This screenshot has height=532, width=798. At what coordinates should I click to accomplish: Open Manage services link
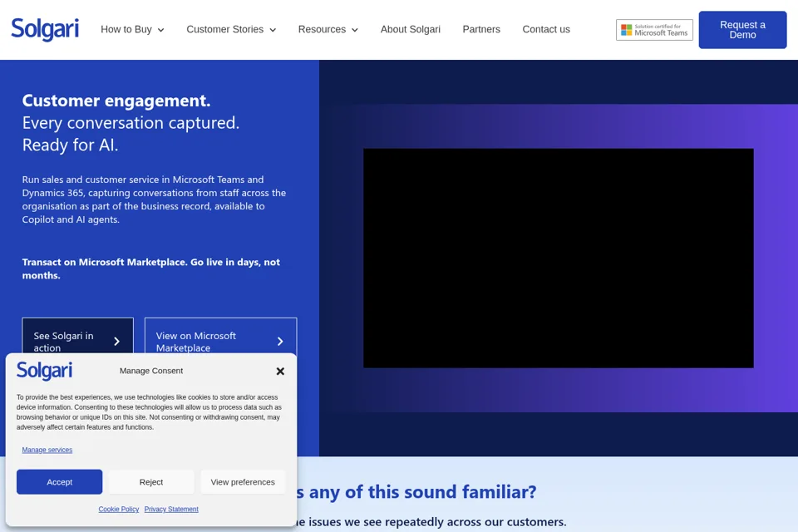(47, 450)
